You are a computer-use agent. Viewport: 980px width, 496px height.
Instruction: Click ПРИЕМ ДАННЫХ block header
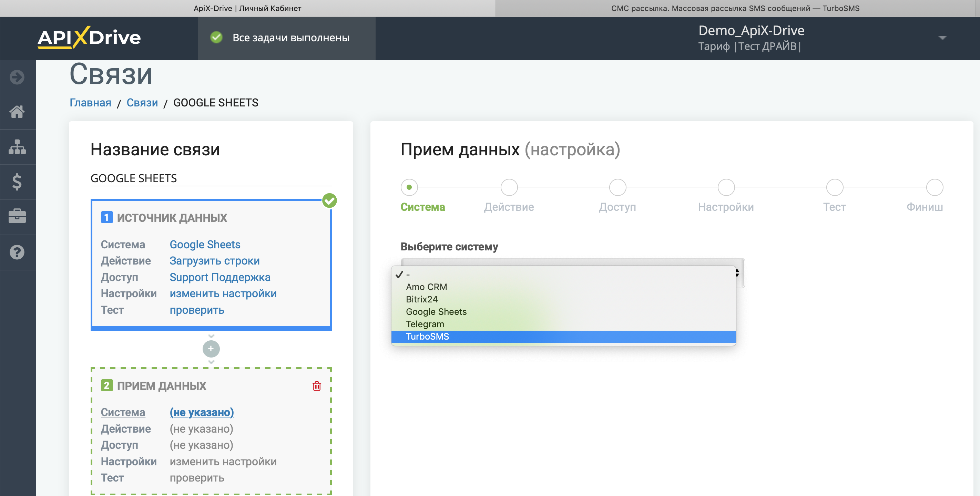161,386
